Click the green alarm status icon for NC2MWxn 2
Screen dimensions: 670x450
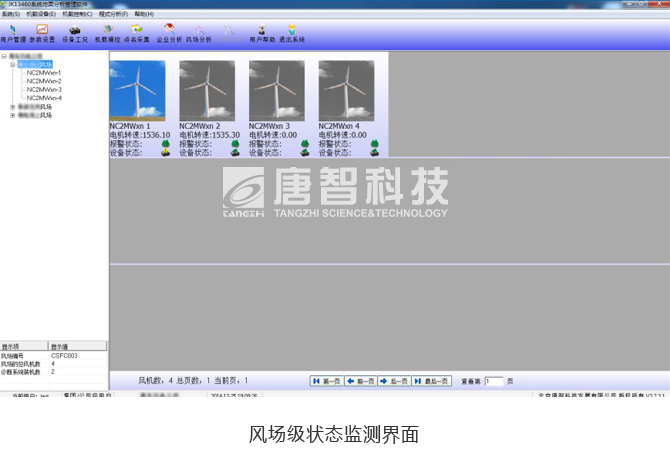click(x=235, y=144)
